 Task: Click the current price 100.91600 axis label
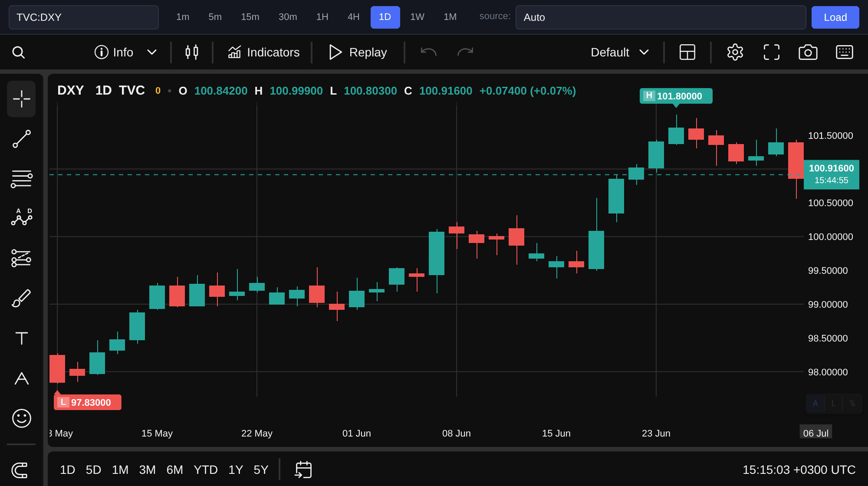pos(831,174)
